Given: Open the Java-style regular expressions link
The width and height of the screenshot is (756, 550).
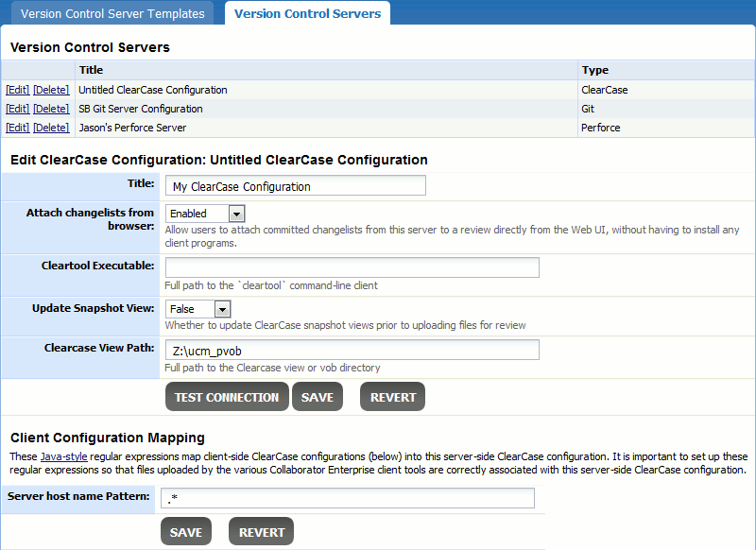Looking at the screenshot, I should pyautogui.click(x=63, y=456).
